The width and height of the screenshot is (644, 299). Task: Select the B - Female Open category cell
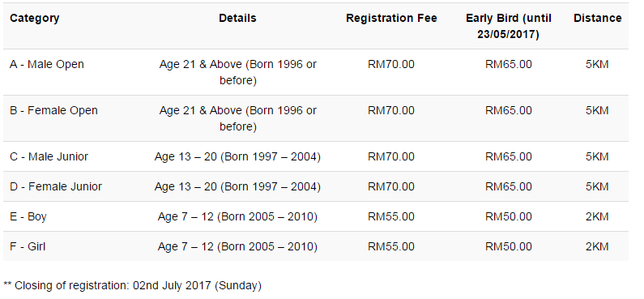(x=53, y=110)
